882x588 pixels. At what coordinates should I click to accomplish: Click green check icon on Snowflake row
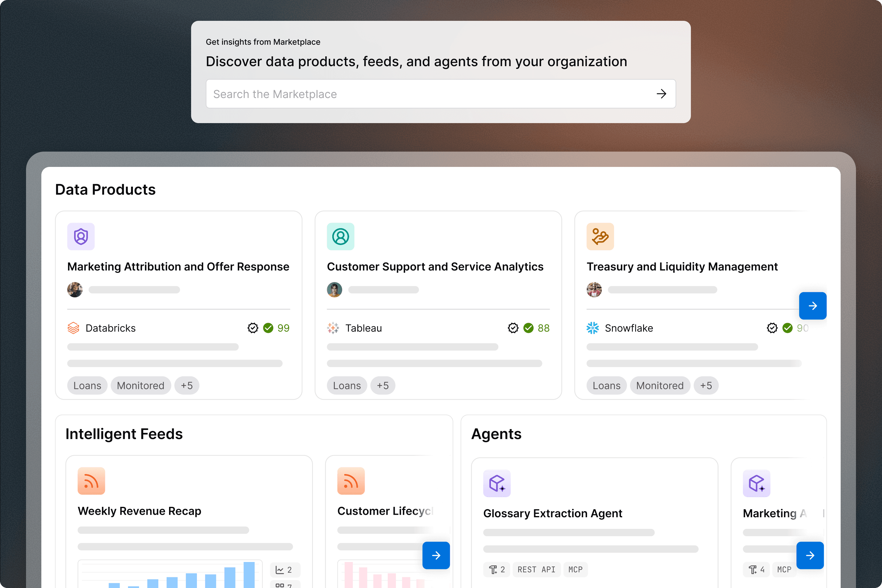point(787,328)
